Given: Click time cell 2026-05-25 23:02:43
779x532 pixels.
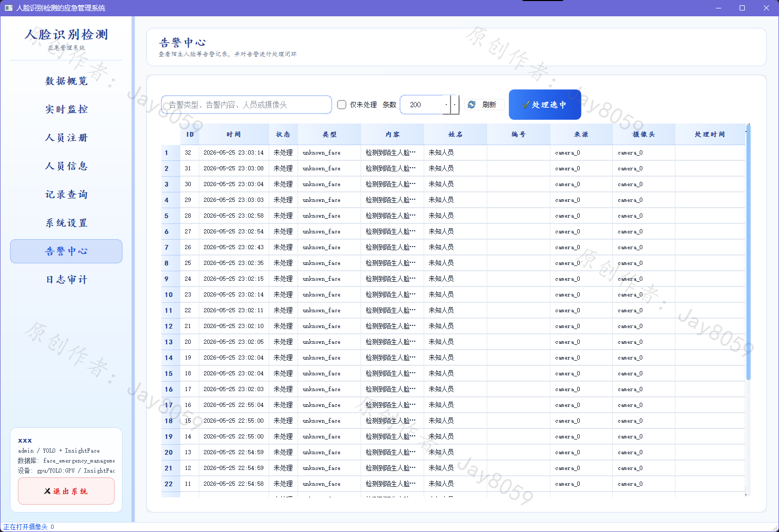Looking at the screenshot, I should click(x=234, y=248).
